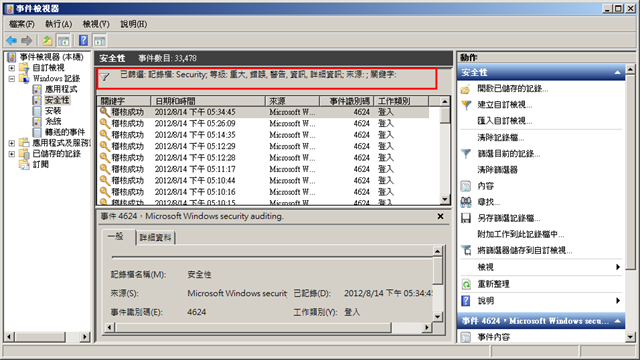Click 篩選目前的記錄 action
The width and height of the screenshot is (640, 360).
[x=508, y=154]
